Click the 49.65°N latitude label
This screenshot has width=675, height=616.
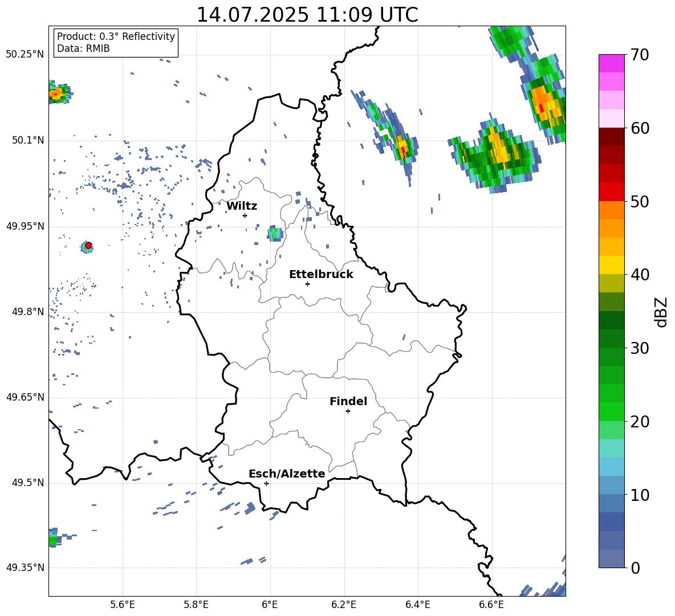pyautogui.click(x=25, y=397)
